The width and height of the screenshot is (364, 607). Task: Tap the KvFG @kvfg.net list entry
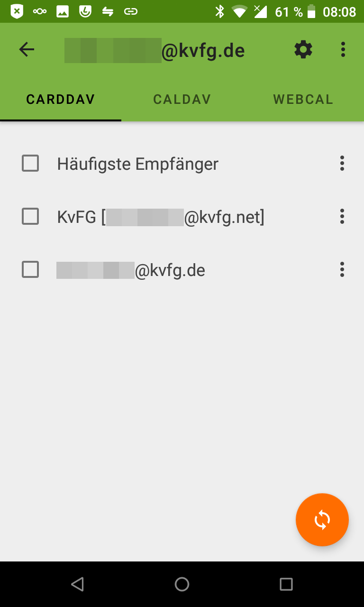[182, 217]
